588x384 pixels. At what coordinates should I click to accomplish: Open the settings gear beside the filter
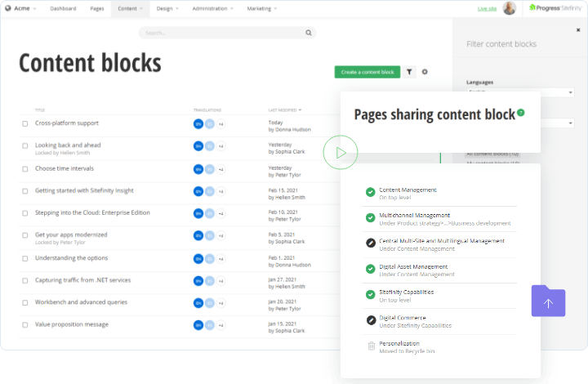point(425,72)
